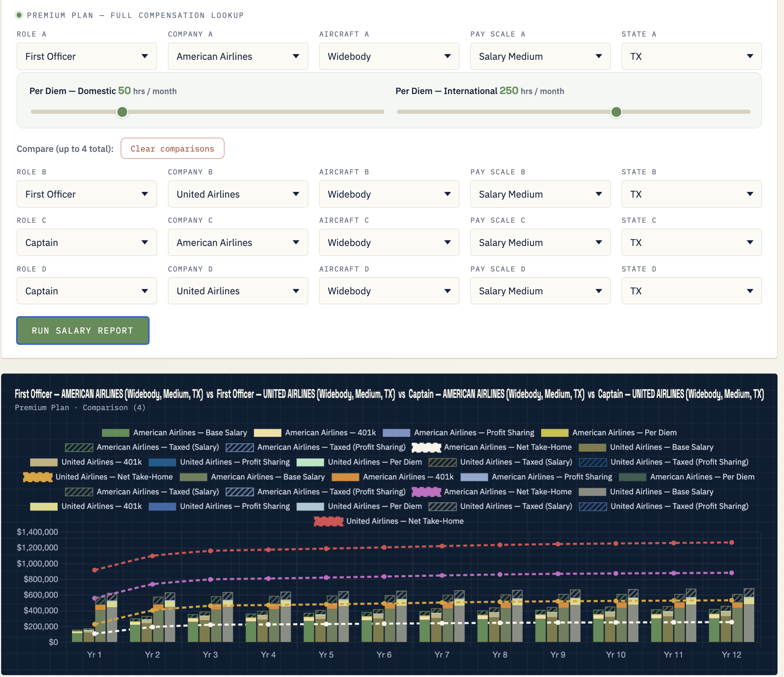Click the 'PREMIUM PLAN — FULL COMPENSATION LOOKUP' heading
Viewport: 784px width, 677px height.
[135, 16]
